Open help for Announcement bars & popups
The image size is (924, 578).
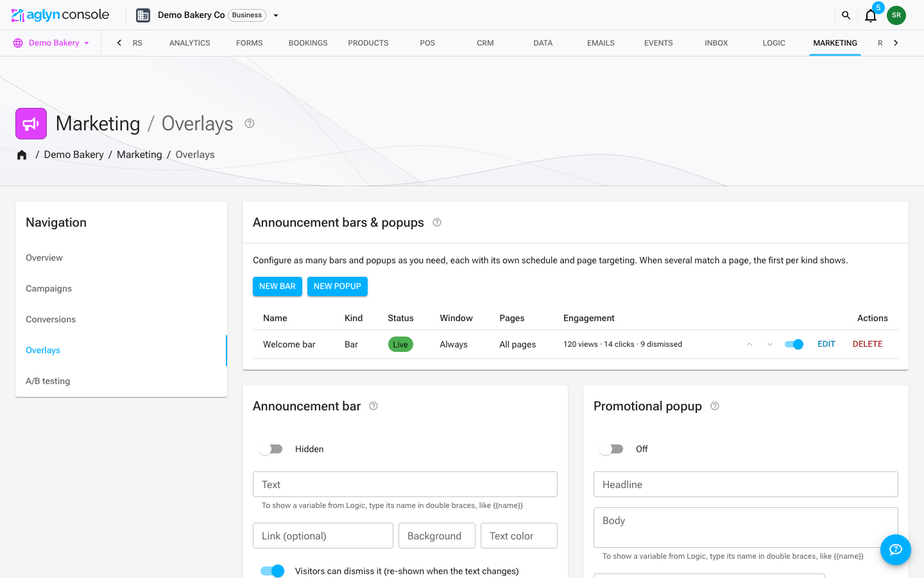pyautogui.click(x=437, y=222)
